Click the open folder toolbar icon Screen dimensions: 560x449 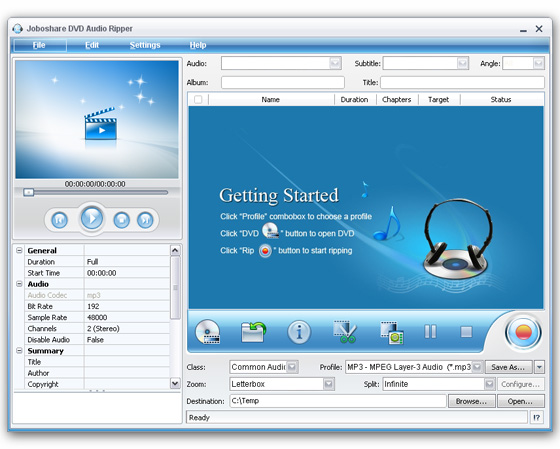coord(253,332)
